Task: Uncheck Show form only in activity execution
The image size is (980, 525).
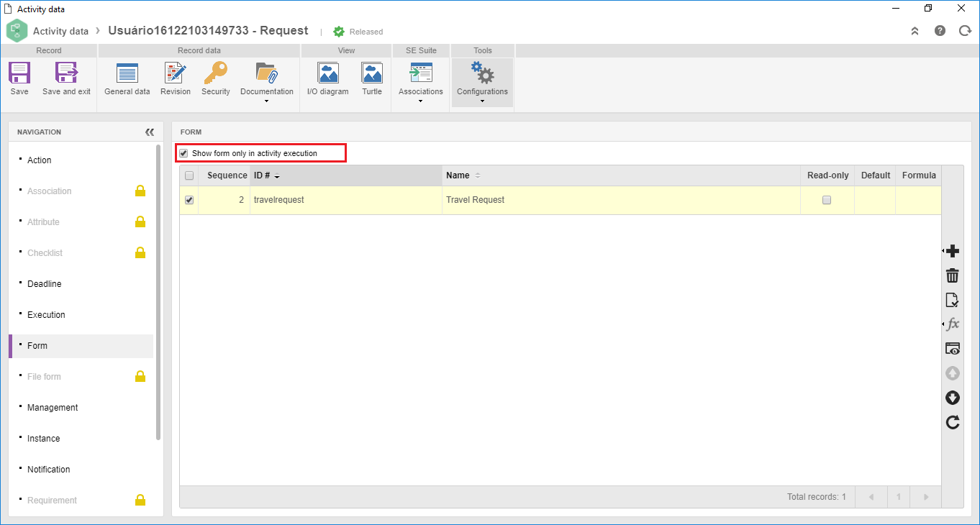Action: [x=183, y=153]
